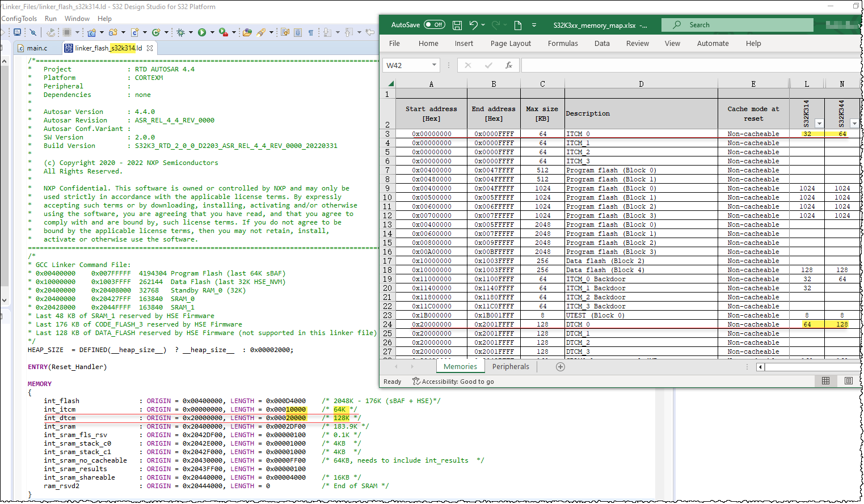864x504 pixels.
Task: Expand the Name Box dropdown
Action: [434, 65]
